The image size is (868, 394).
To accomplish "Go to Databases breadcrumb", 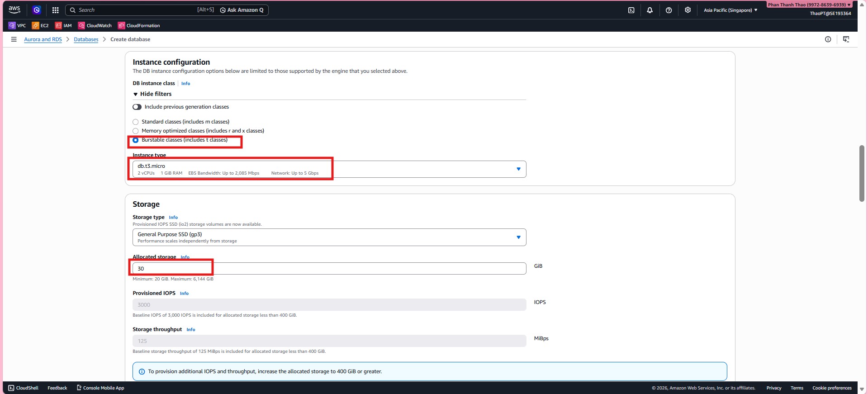I will [86, 39].
